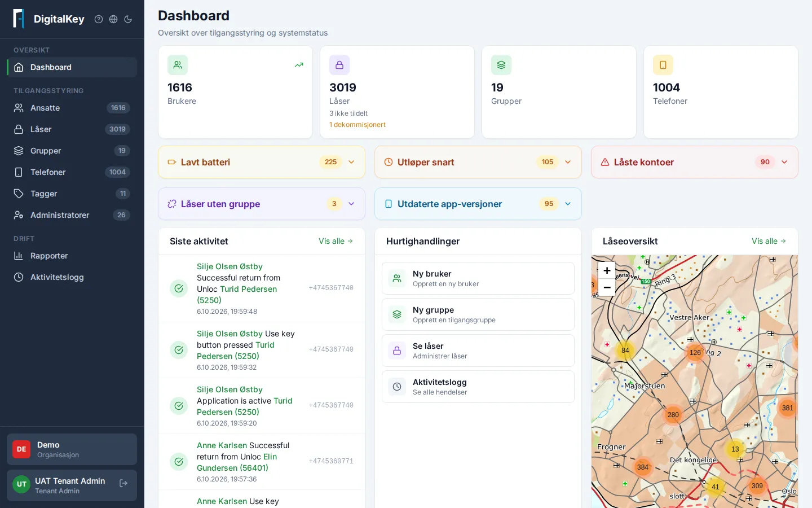Select Tagger in the sidebar
This screenshot has width=812, height=508.
pyautogui.click(x=72, y=194)
